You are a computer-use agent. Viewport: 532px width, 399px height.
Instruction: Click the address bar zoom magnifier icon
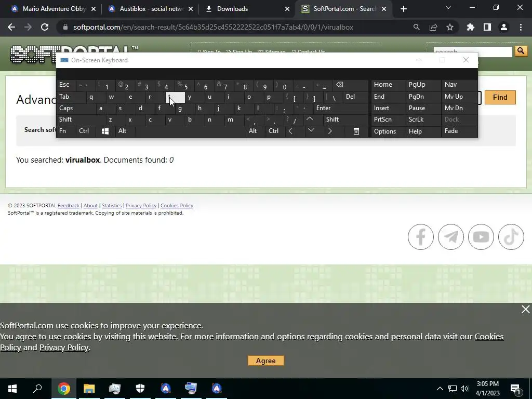coord(416,27)
